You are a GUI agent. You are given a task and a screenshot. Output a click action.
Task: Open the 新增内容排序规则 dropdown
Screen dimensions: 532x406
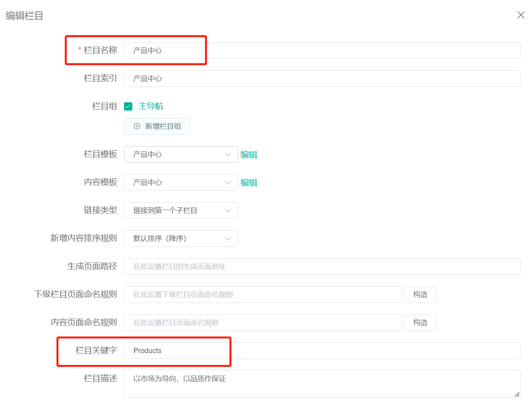[x=180, y=238]
